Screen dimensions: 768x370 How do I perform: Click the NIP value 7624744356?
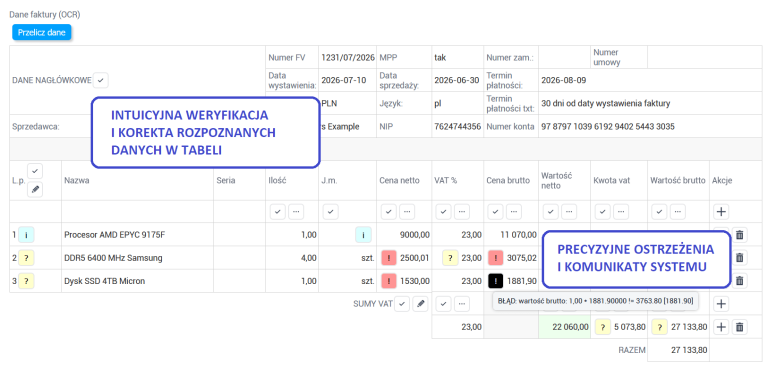coord(457,126)
